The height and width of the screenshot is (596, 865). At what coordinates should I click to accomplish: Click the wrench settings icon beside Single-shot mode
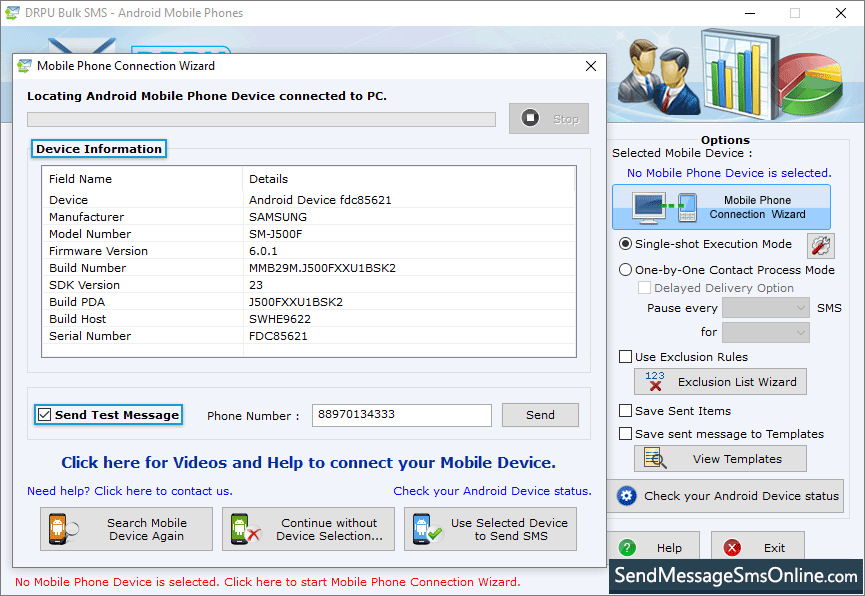[820, 246]
